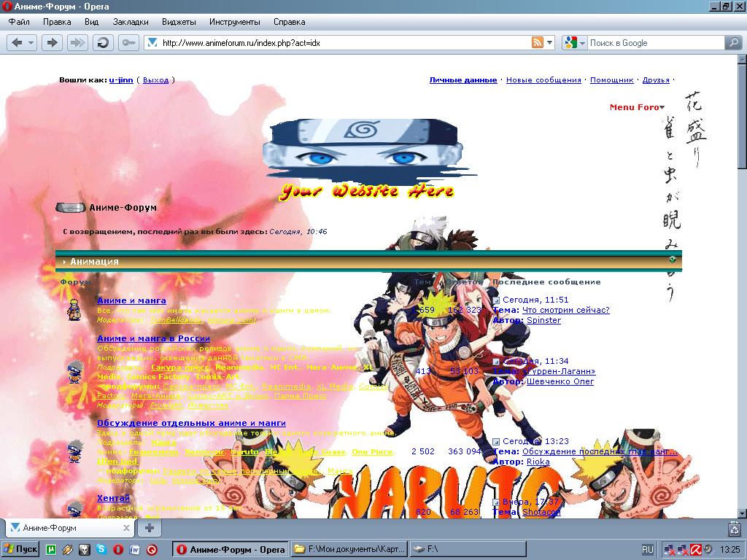
Task: Open the u-jinn profile link
Action: point(121,80)
